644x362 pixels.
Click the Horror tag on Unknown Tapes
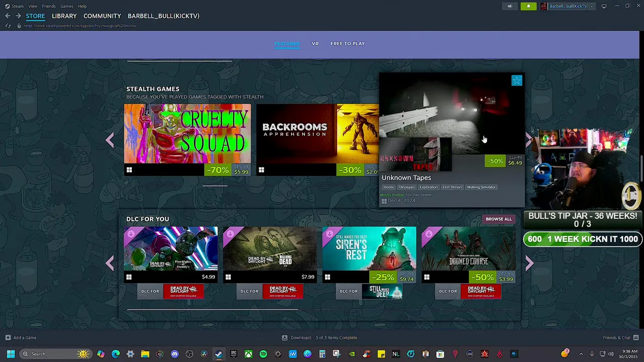389,187
